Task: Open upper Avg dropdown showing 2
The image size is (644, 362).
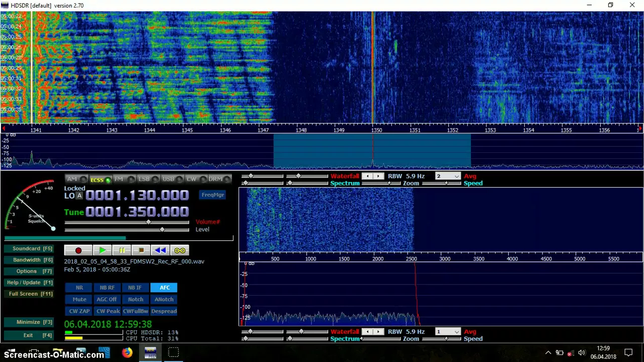Action: (x=448, y=176)
